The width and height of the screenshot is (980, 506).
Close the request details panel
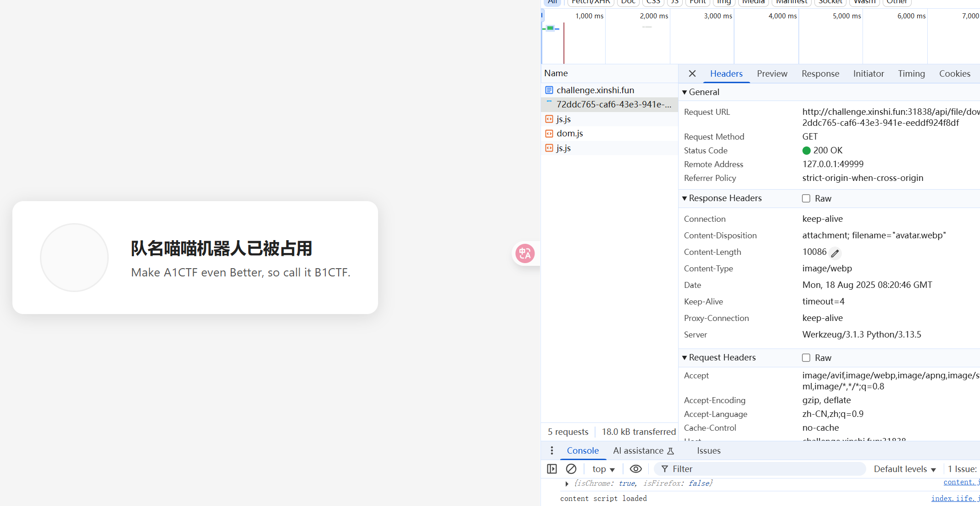click(692, 73)
